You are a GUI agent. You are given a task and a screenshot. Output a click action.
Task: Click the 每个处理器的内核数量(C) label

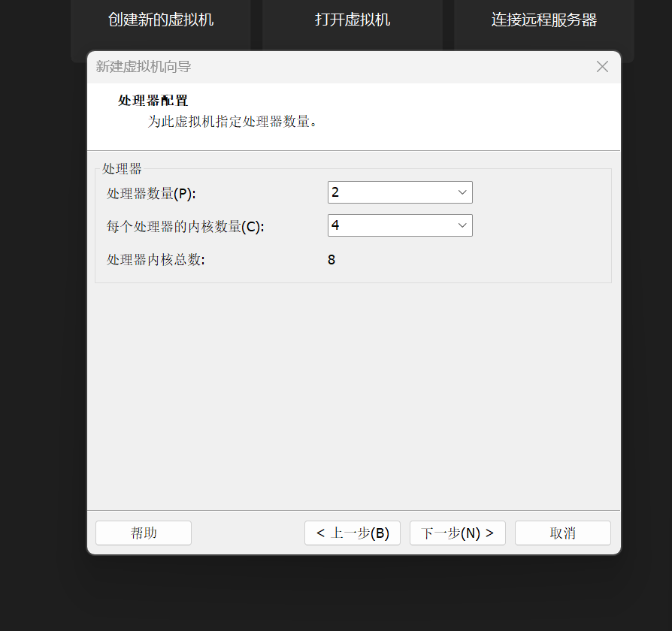pyautogui.click(x=185, y=227)
